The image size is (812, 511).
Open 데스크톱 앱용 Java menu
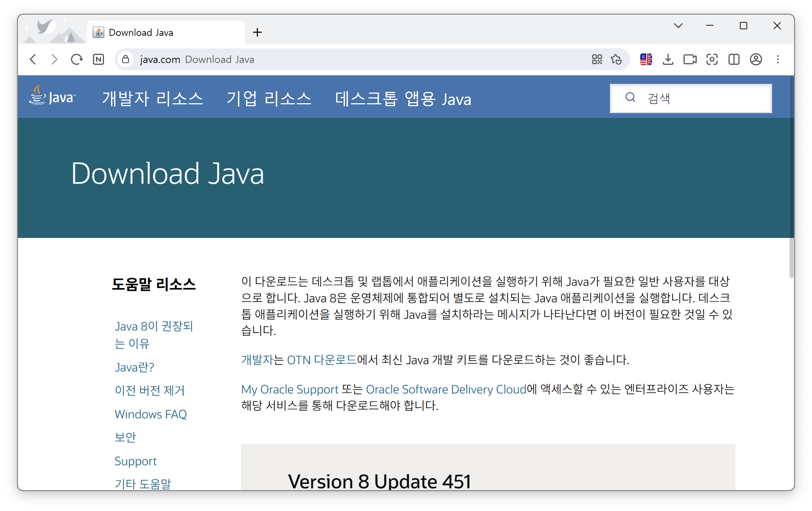pyautogui.click(x=403, y=98)
